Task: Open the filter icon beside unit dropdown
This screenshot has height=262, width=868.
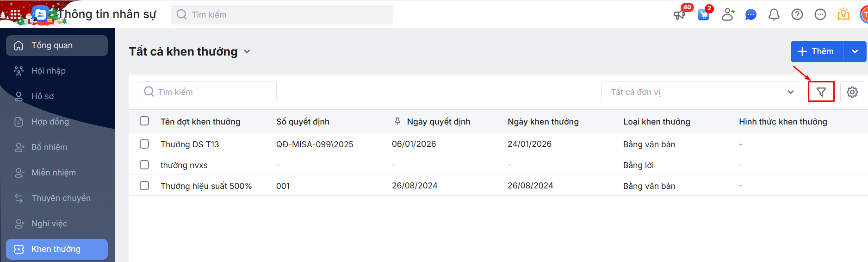Action: [821, 92]
